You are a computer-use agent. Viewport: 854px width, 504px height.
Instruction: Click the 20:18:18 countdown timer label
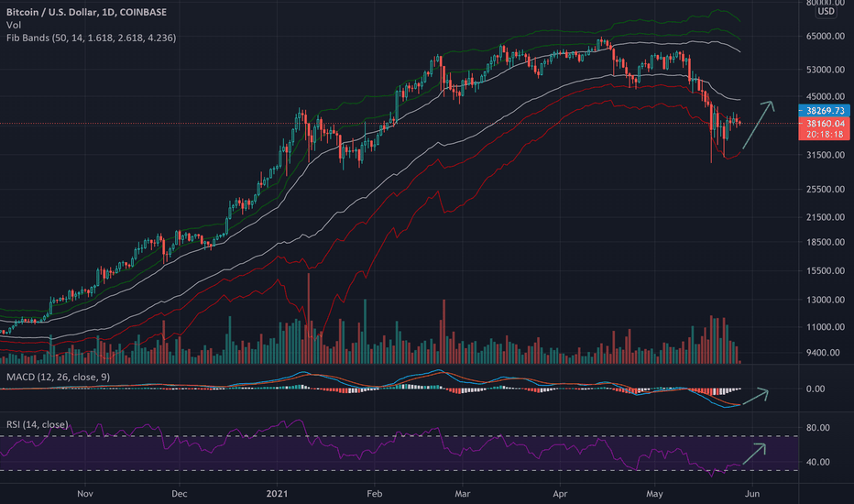[824, 134]
